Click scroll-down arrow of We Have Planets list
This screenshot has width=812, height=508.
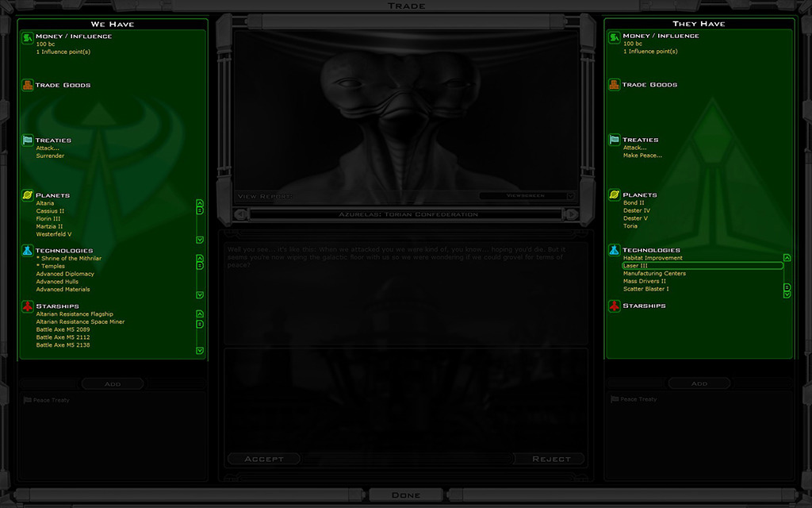click(x=200, y=240)
